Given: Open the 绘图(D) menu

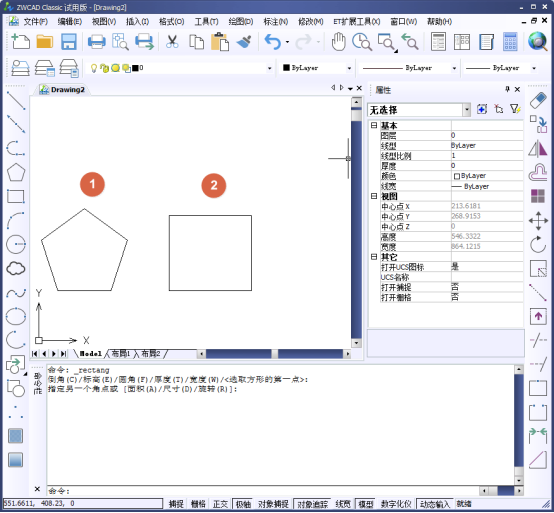Looking at the screenshot, I should tap(241, 22).
